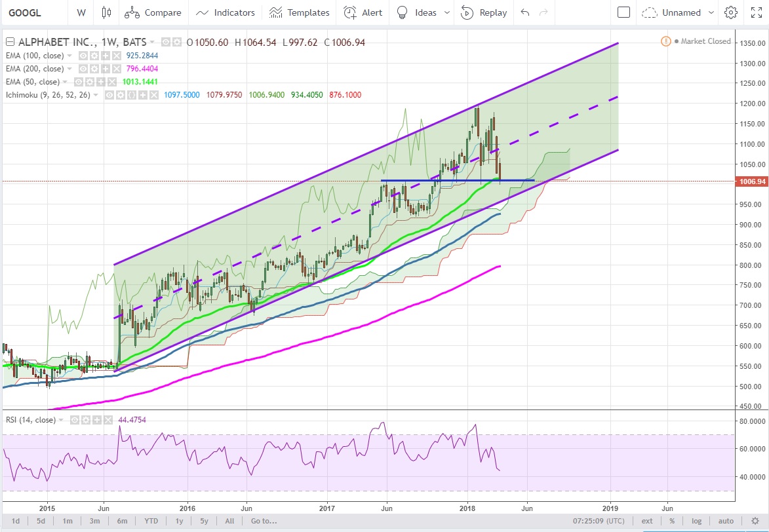The width and height of the screenshot is (769, 532).
Task: Select the YTD time range
Action: tap(151, 521)
